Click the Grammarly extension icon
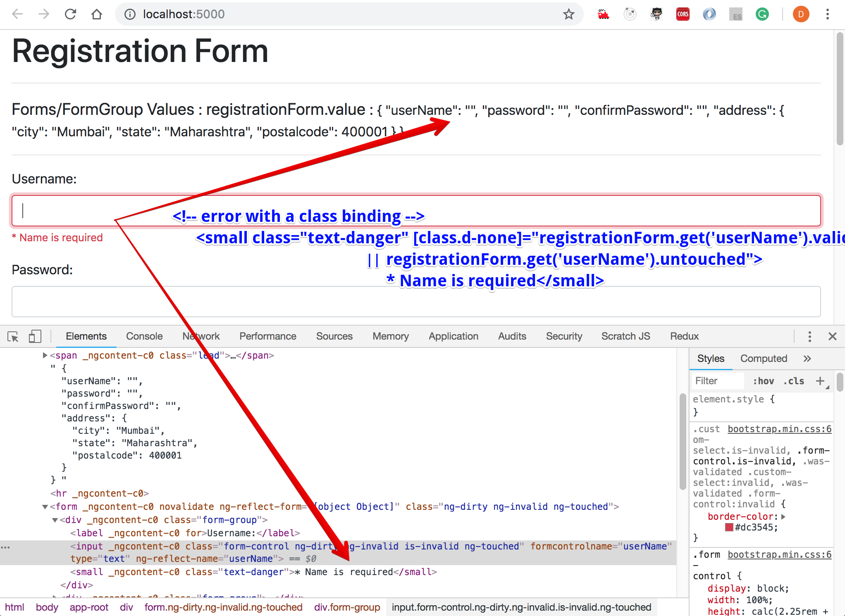The width and height of the screenshot is (845, 616). coord(762,14)
